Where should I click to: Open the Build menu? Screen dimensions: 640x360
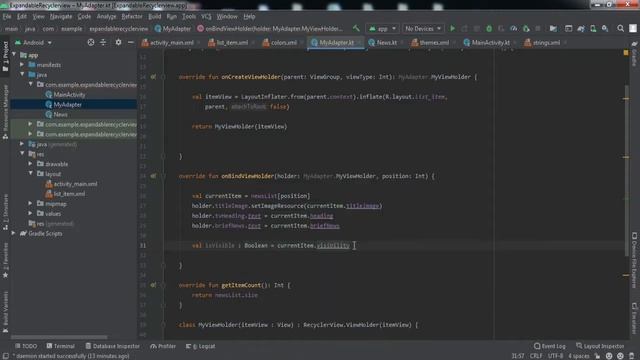[x=154, y=17]
